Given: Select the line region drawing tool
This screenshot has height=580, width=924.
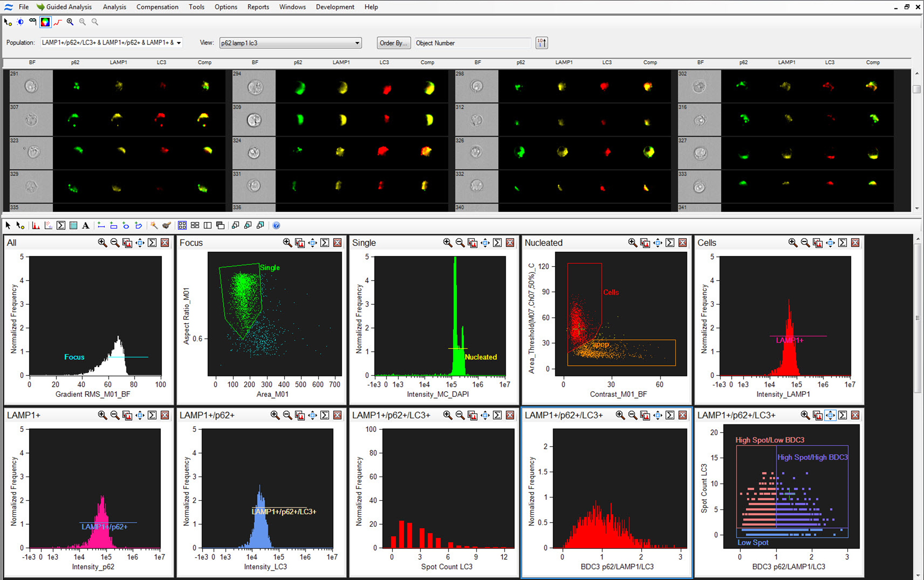Looking at the screenshot, I should [101, 226].
